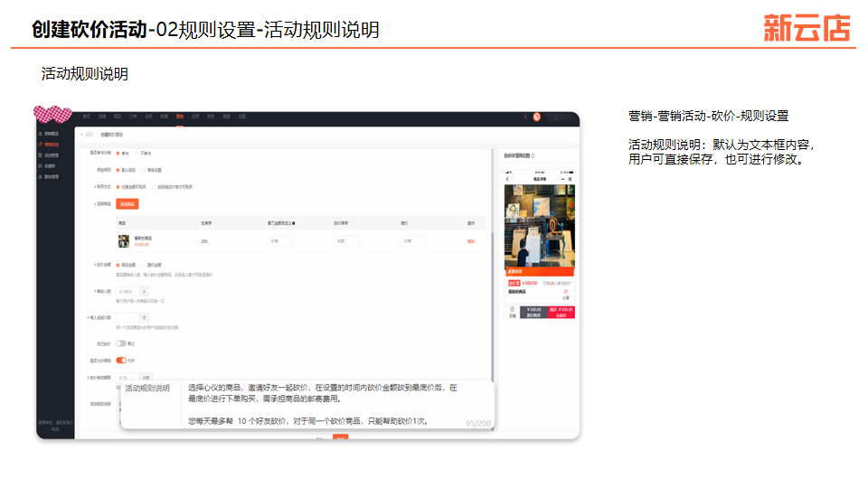This screenshot has height=488, width=868.
Task: Click the red 删除 link in product row
Action: [470, 241]
